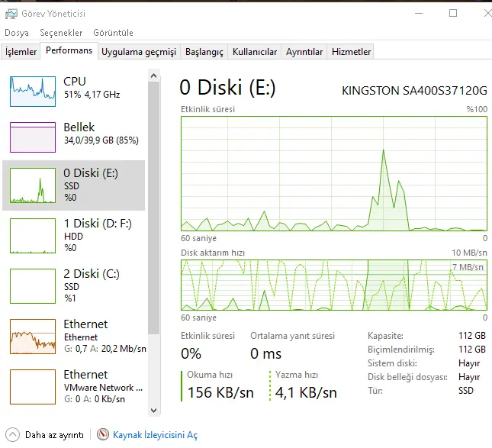This screenshot has height=448, width=492.
Task: Click the Biçimlendirilmiş 112 GB value
Action: (472, 349)
